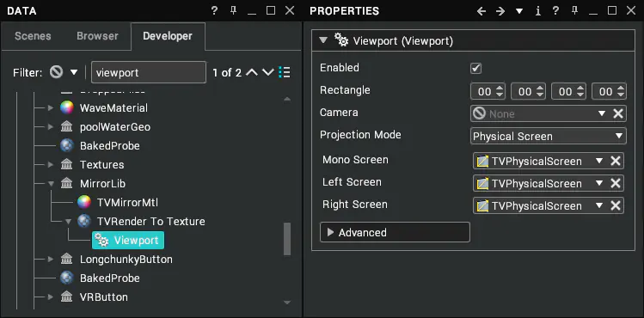Select the Viewport tree item
Image resolution: width=644 pixels, height=318 pixels.
(x=128, y=241)
